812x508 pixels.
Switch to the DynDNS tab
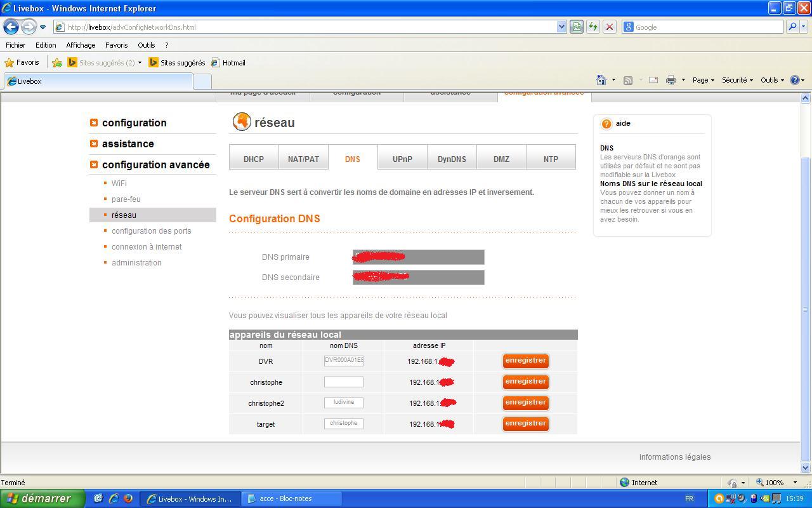coord(452,159)
